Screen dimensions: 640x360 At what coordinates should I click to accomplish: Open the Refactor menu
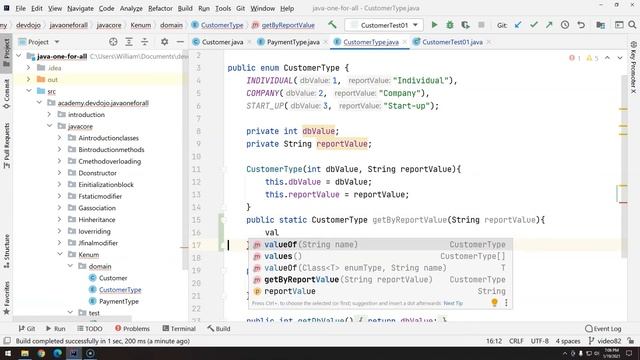(160, 8)
